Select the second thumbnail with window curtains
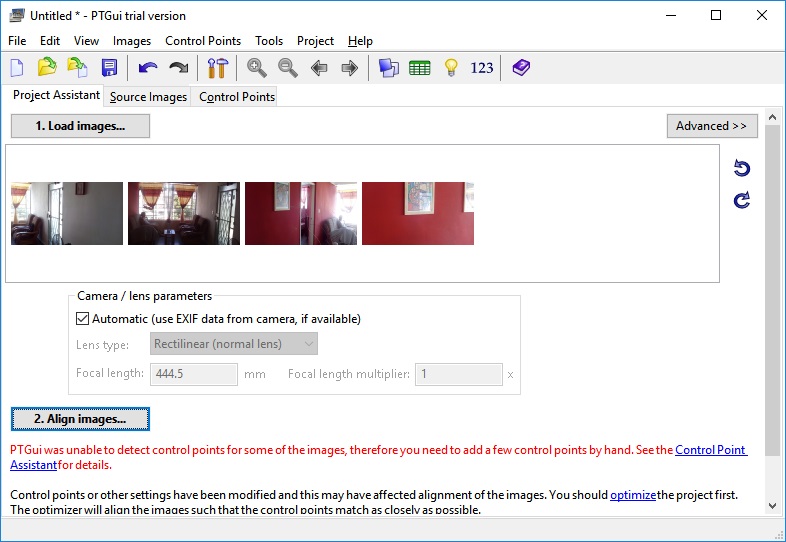This screenshot has height=542, width=786. tap(184, 213)
